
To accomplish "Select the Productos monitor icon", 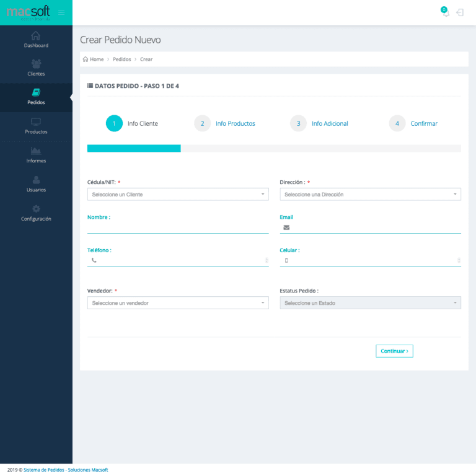I will click(x=36, y=121).
